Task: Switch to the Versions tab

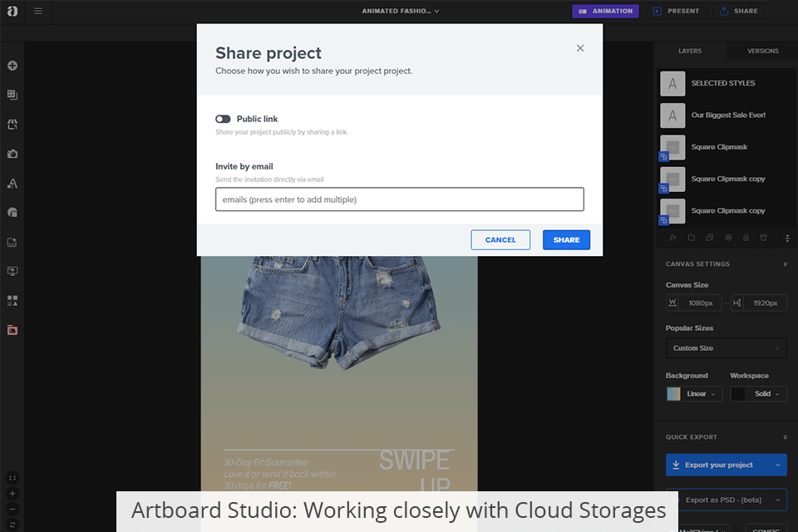Action: point(762,51)
